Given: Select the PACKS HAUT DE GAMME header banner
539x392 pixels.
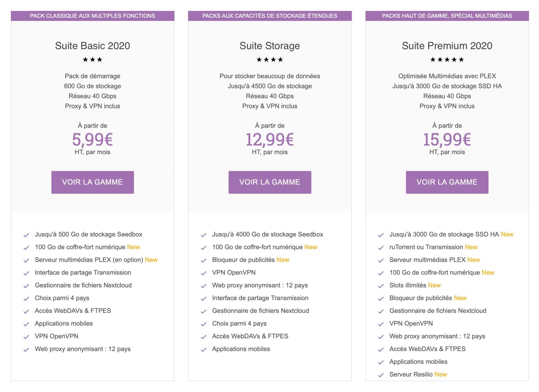Looking at the screenshot, I should [x=447, y=15].
